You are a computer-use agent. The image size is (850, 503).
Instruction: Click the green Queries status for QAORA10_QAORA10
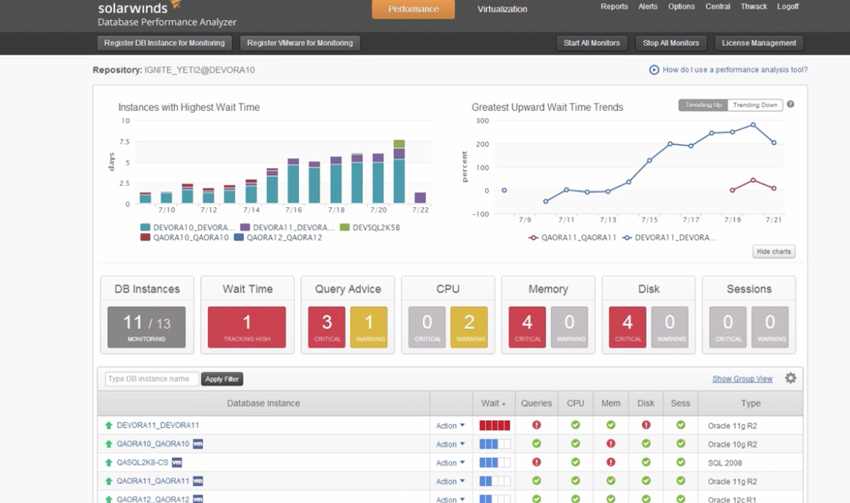click(536, 443)
